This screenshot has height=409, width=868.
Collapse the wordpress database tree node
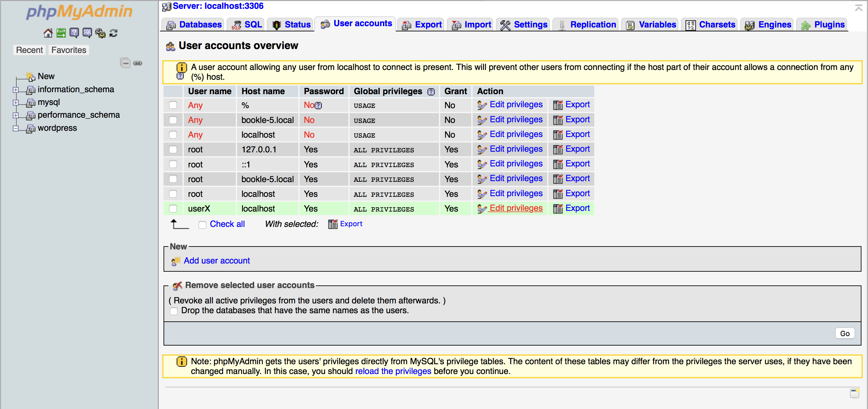pyautogui.click(x=15, y=128)
